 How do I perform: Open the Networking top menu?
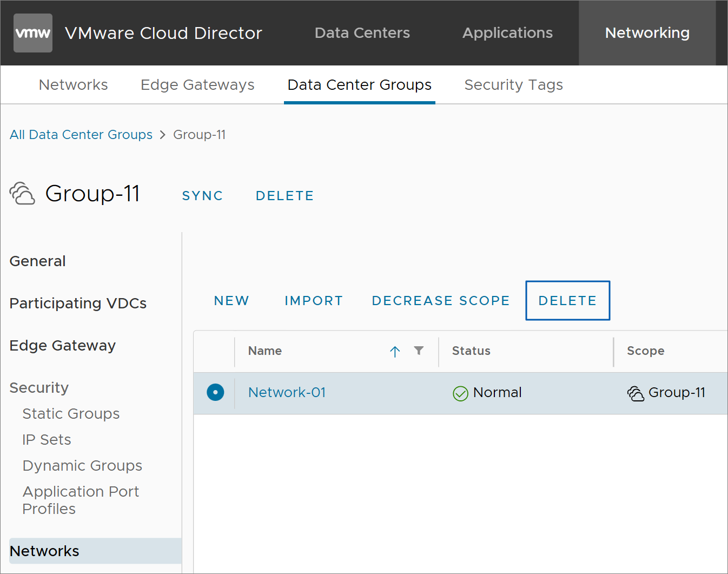[647, 33]
